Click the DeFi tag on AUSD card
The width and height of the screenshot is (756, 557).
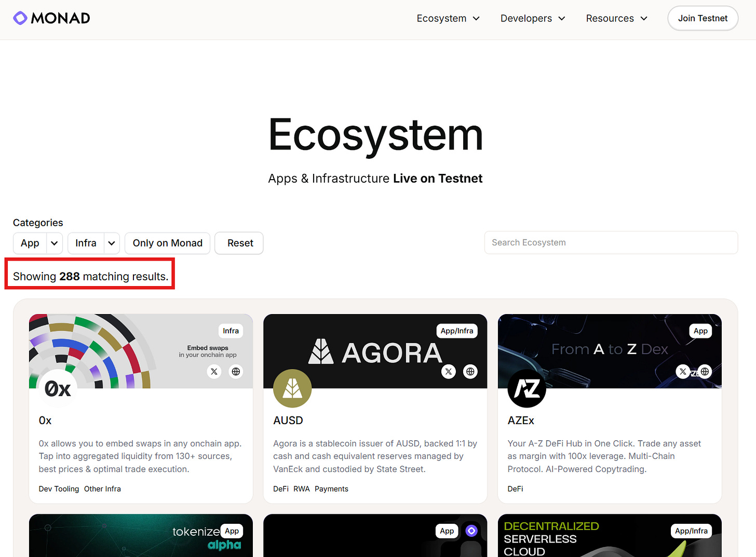click(281, 489)
